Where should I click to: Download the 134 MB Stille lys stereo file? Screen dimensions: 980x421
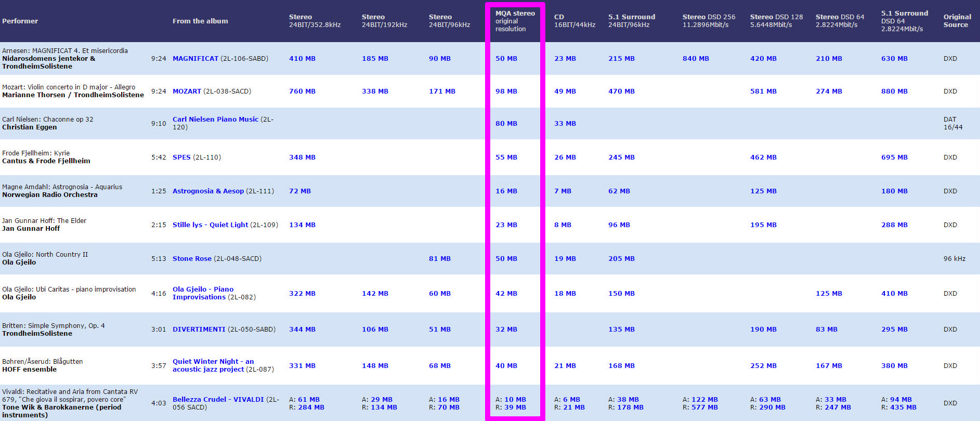coord(302,225)
